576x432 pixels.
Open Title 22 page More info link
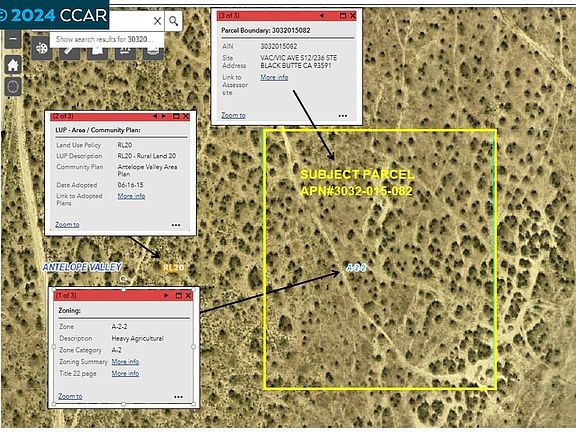coord(125,374)
